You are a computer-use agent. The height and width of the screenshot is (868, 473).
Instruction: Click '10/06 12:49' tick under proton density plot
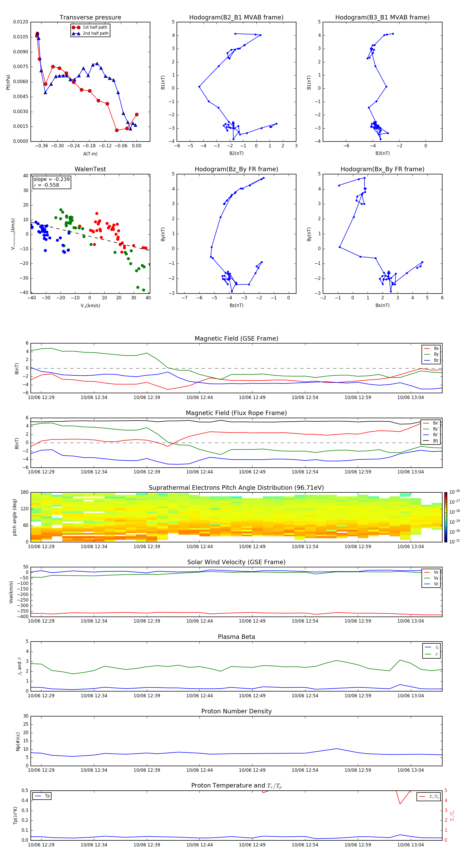click(x=252, y=770)
